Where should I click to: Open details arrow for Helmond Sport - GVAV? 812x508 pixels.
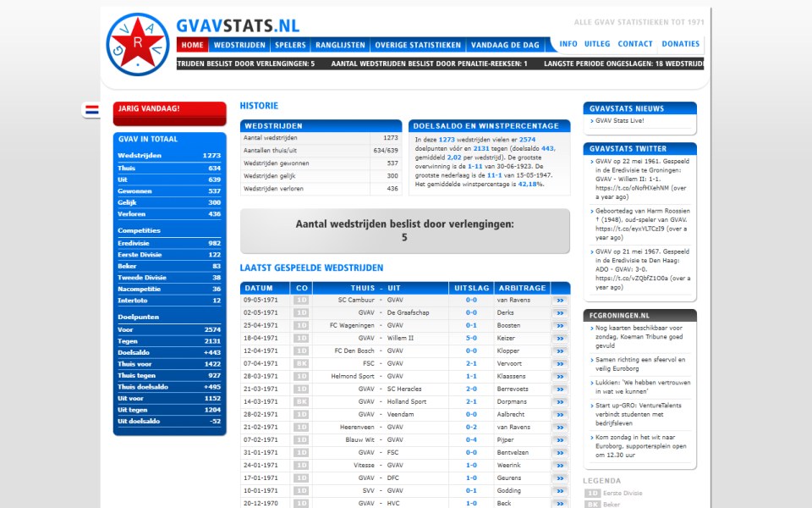pyautogui.click(x=560, y=377)
